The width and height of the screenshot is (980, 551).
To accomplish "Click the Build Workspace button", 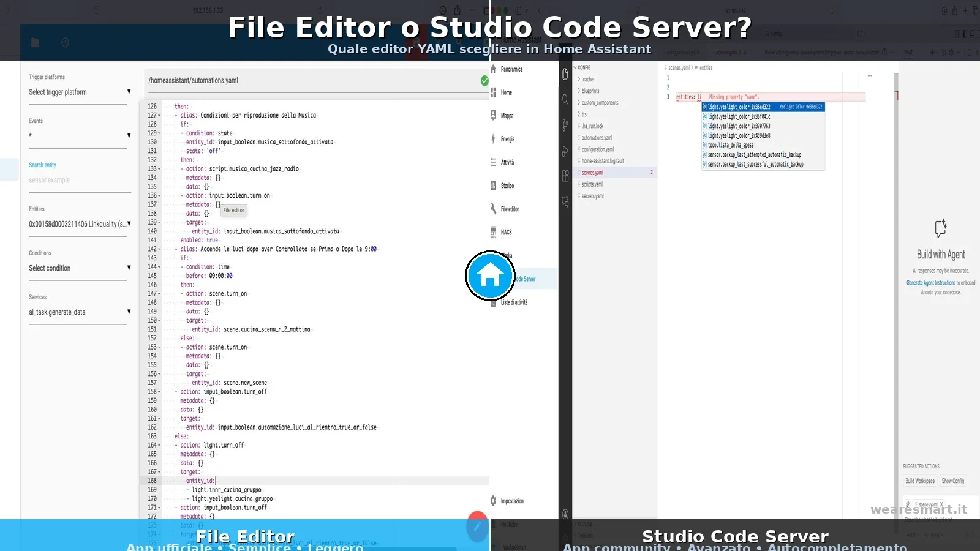I will (x=920, y=481).
